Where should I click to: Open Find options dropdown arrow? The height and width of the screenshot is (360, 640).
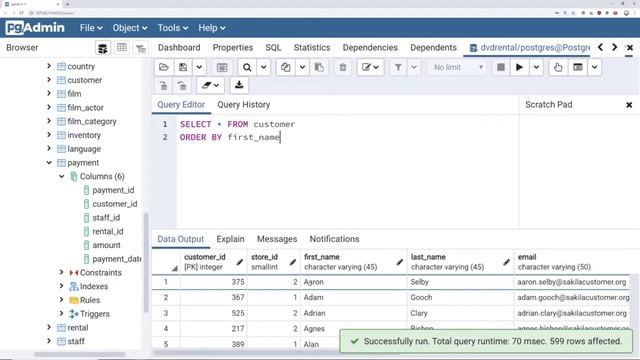(264, 67)
